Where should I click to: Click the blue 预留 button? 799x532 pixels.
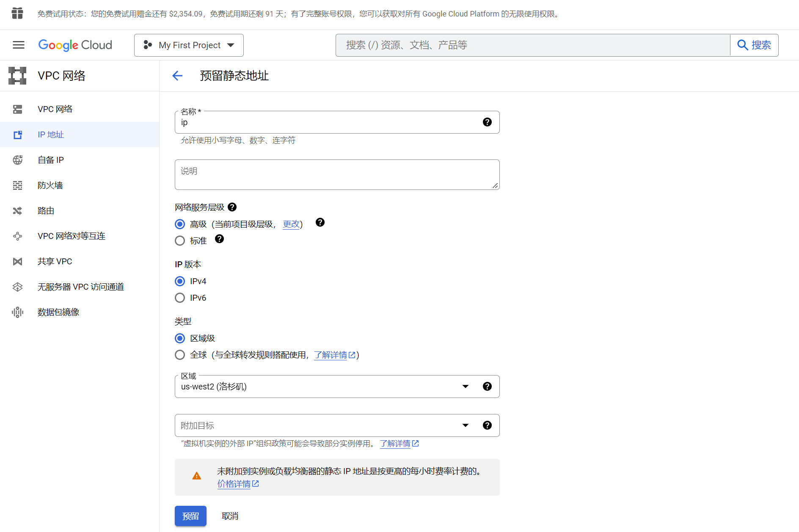190,516
